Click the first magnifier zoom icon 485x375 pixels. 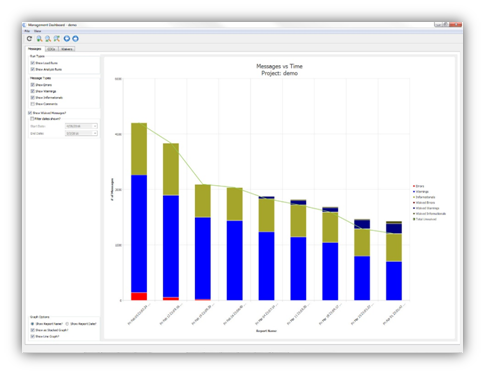39,39
